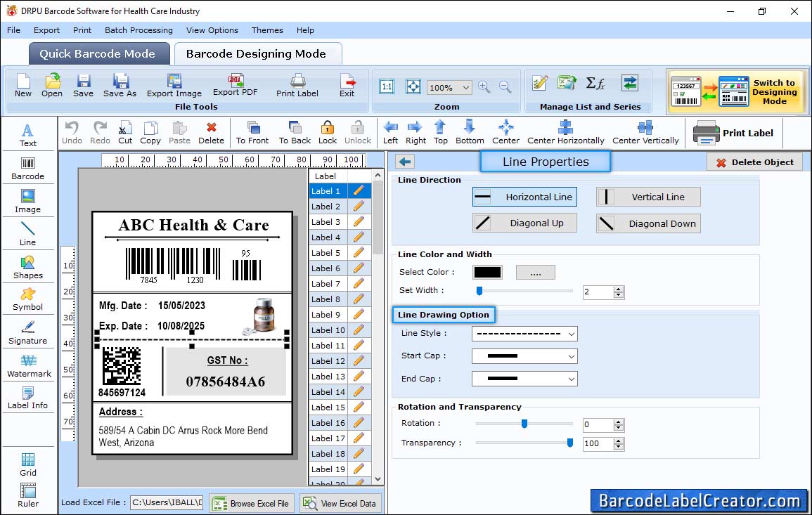The image size is (812, 515).
Task: Select the Text tool
Action: pyautogui.click(x=28, y=135)
